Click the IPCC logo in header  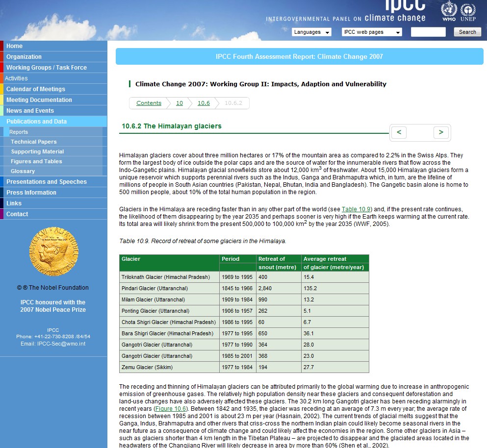click(405, 6)
